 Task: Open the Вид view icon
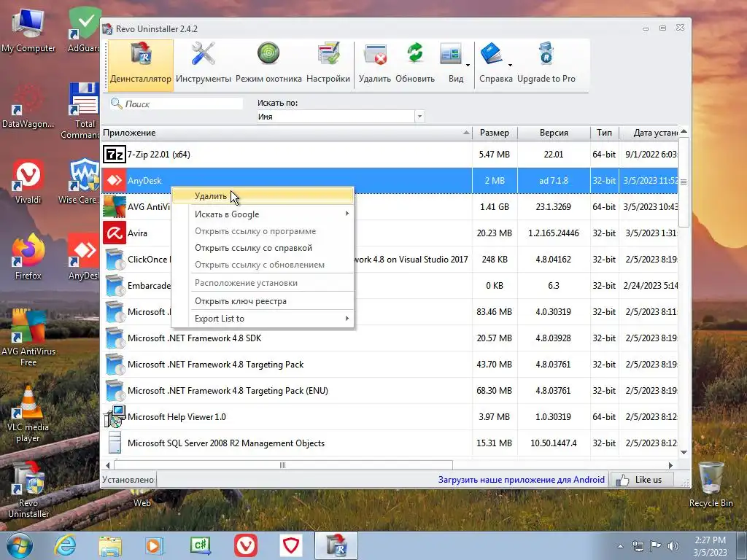(x=452, y=55)
